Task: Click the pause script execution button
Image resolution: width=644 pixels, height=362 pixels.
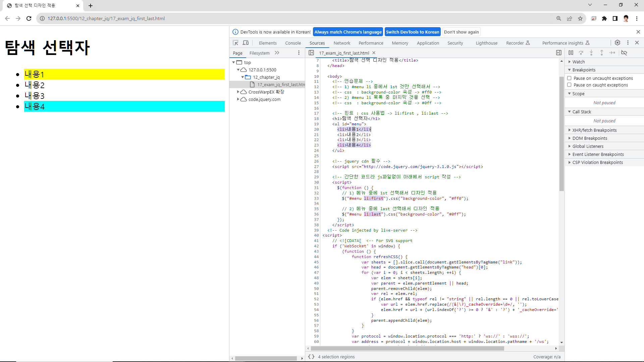Action: click(x=571, y=53)
